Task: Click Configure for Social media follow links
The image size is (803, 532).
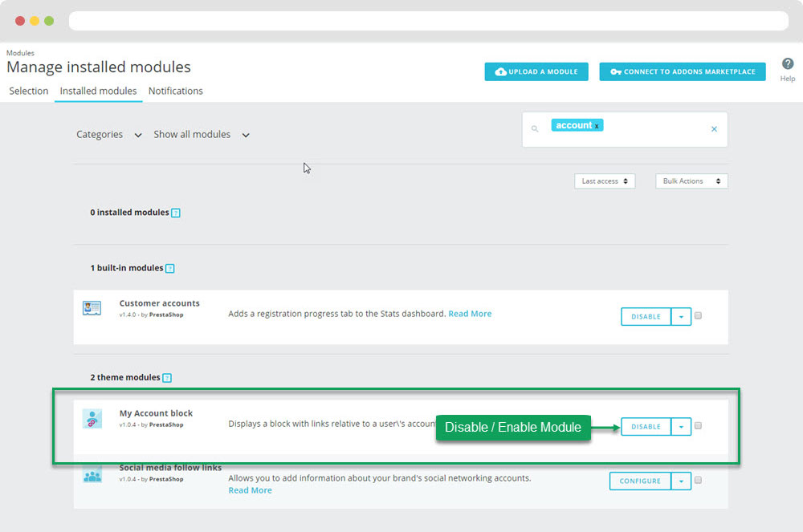Action: [640, 481]
